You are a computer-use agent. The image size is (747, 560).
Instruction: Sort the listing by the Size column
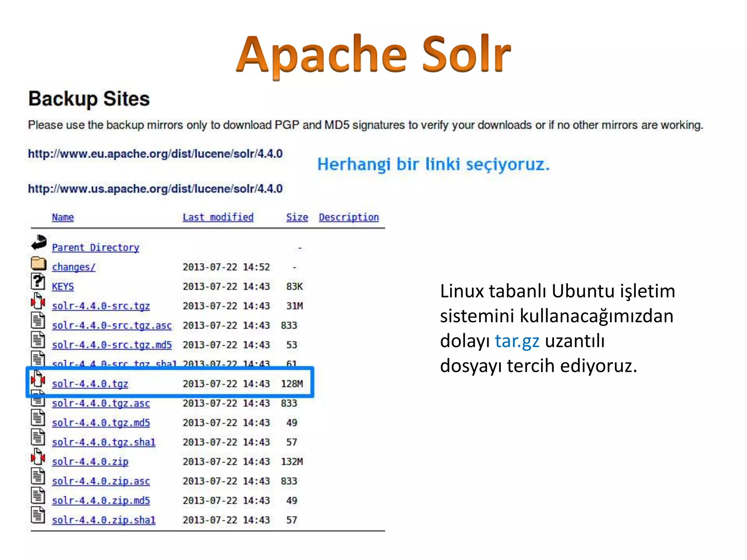coord(297,217)
